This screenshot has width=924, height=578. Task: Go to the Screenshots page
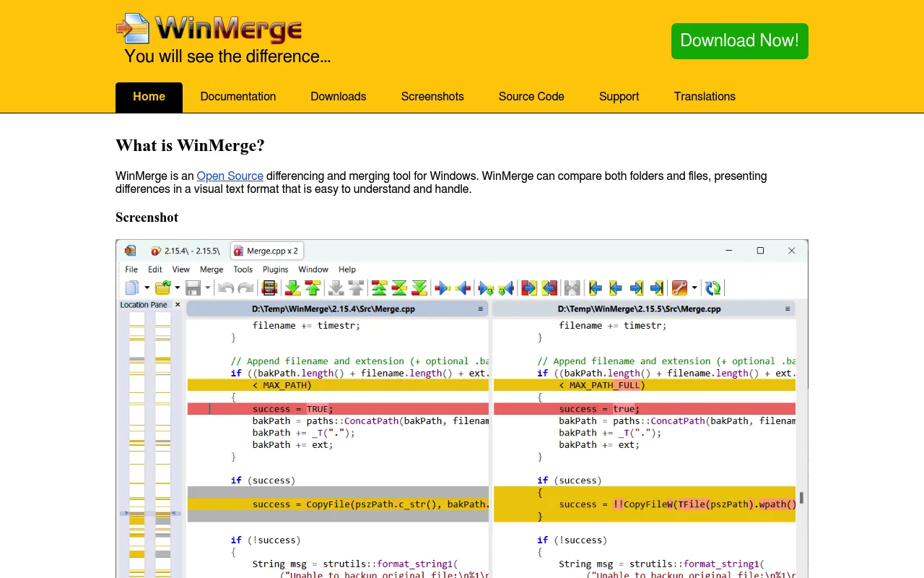click(x=432, y=97)
